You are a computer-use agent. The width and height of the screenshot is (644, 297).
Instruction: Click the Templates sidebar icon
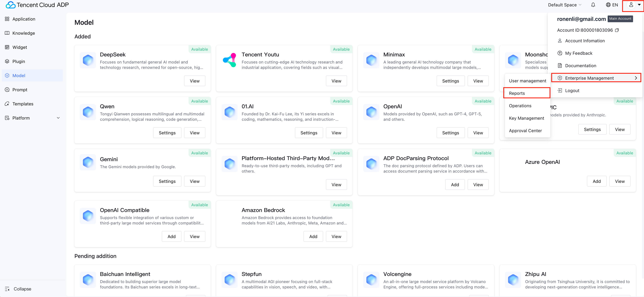tap(7, 104)
